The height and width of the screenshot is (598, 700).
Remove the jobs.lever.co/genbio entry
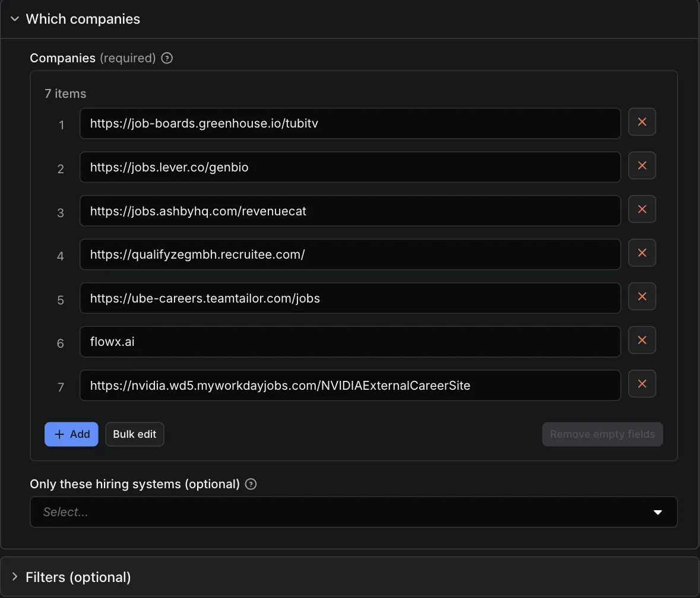(x=642, y=166)
